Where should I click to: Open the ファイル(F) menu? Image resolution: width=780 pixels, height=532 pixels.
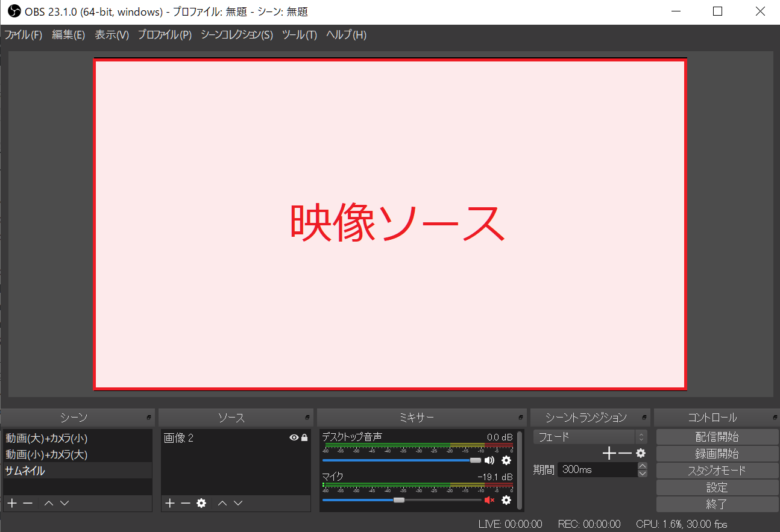(x=24, y=35)
